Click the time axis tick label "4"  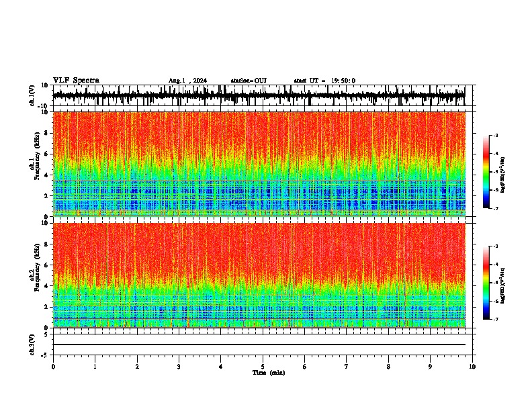(x=221, y=367)
